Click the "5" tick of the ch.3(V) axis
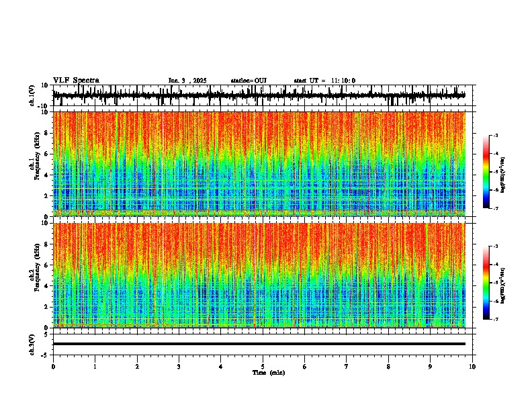The height and width of the screenshot is (411, 532). (x=46, y=334)
